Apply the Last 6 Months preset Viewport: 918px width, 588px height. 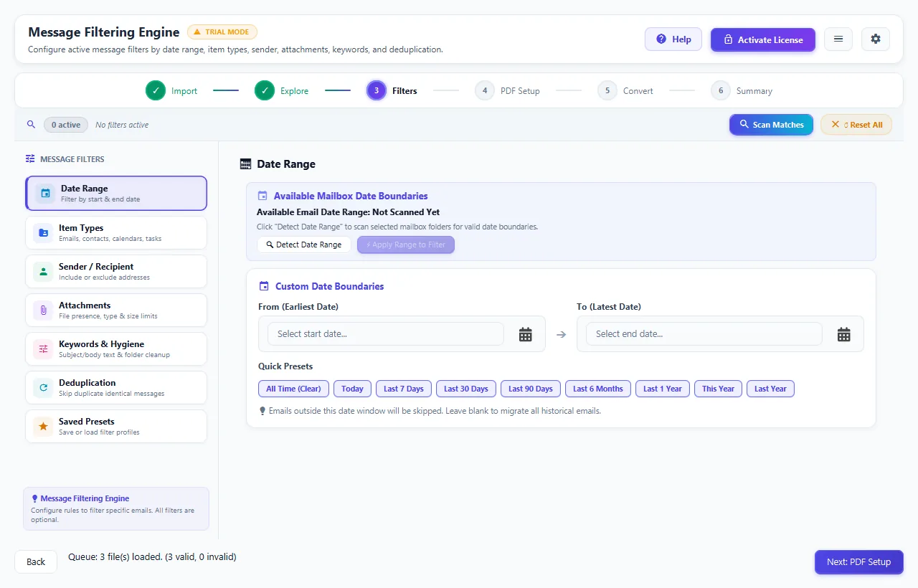pos(598,389)
